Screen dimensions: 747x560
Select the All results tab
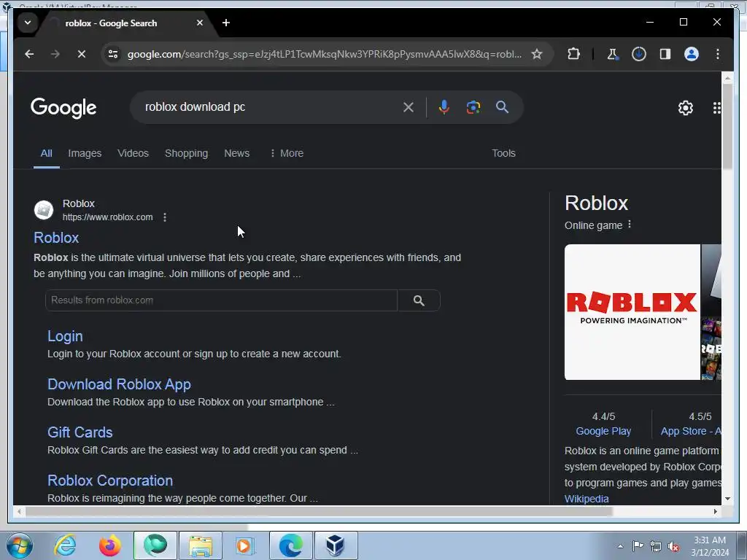[46, 153]
